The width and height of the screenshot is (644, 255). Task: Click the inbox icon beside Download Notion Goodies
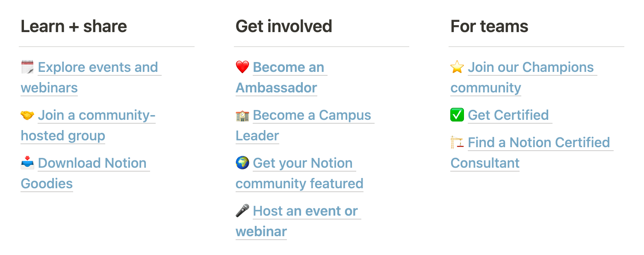coord(27,163)
